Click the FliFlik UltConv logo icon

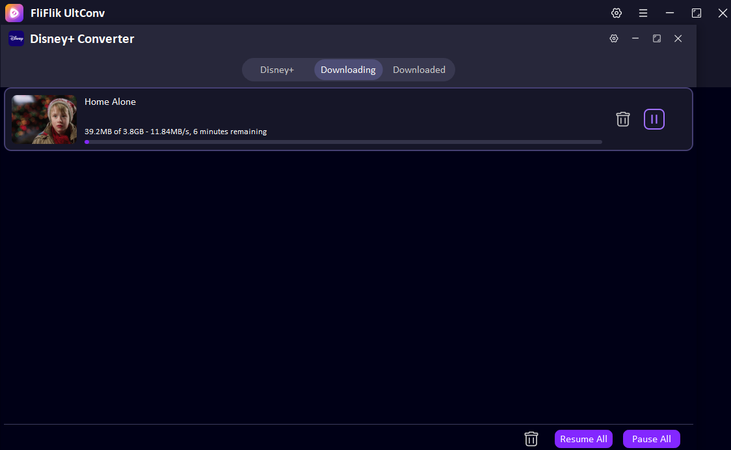click(x=14, y=13)
